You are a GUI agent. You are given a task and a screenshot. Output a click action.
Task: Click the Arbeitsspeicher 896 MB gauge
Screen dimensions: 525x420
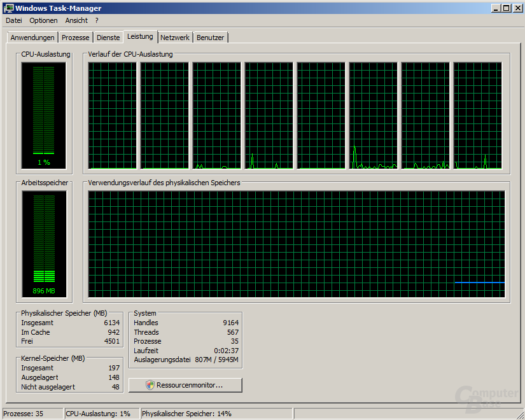coord(44,244)
